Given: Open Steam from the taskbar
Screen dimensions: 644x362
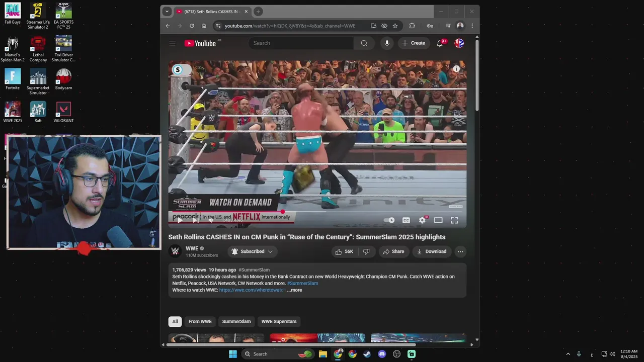Looking at the screenshot, I should pyautogui.click(x=367, y=354).
